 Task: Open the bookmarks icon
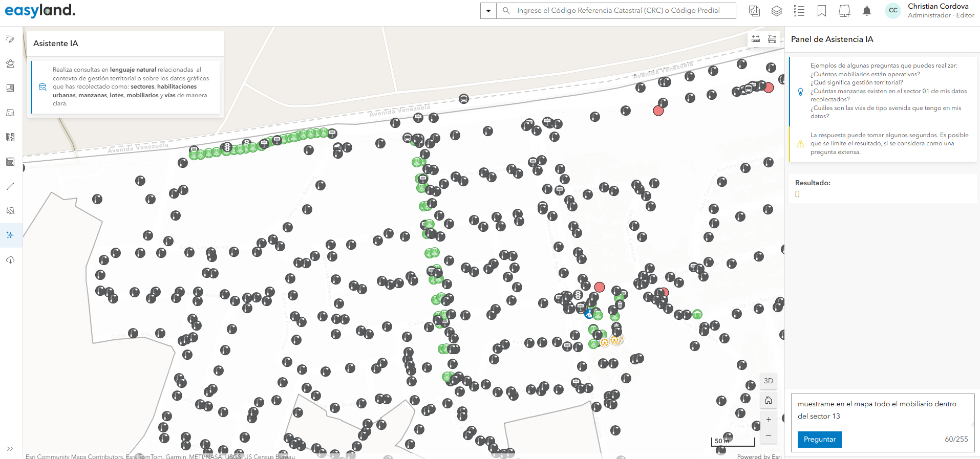(822, 11)
